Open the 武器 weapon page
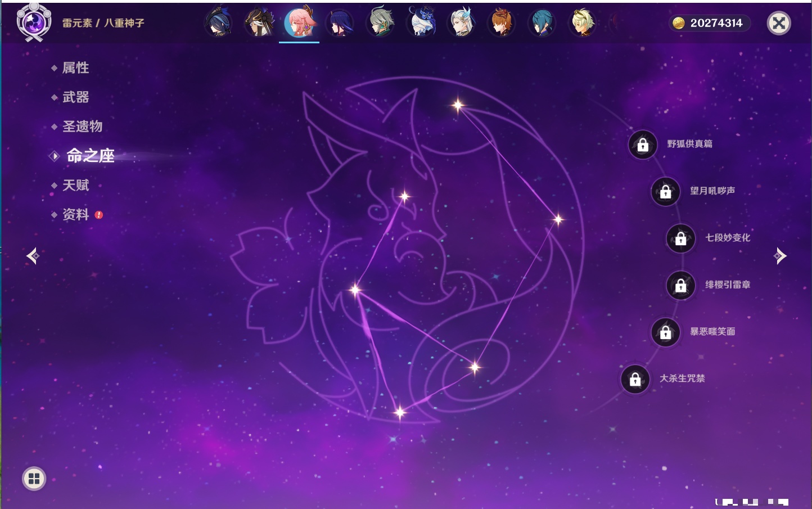This screenshot has height=509, width=812. [75, 97]
